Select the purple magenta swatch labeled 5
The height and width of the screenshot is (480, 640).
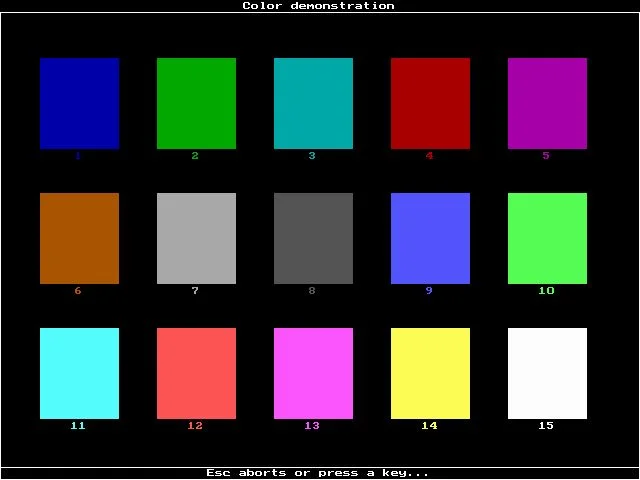[547, 103]
